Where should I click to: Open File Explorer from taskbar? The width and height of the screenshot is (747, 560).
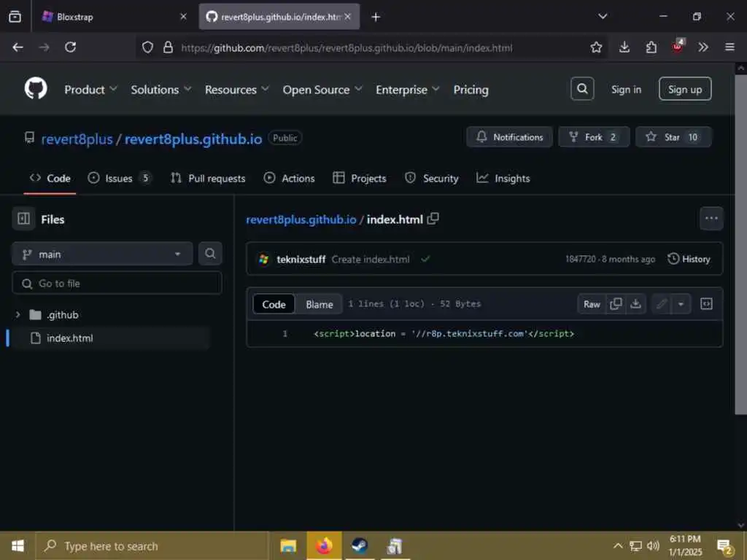pyautogui.click(x=288, y=545)
